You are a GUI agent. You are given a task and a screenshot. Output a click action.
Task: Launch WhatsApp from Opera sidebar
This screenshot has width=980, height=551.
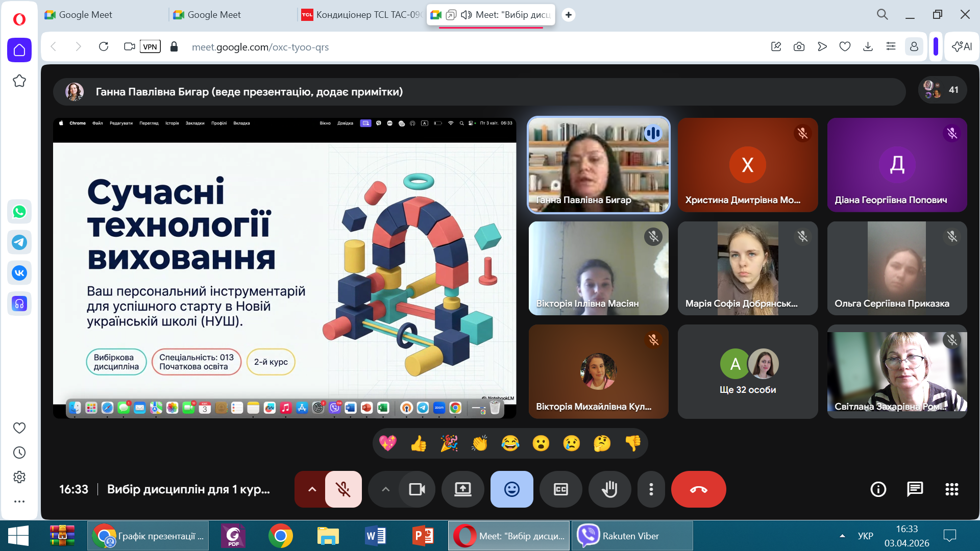pyautogui.click(x=19, y=212)
